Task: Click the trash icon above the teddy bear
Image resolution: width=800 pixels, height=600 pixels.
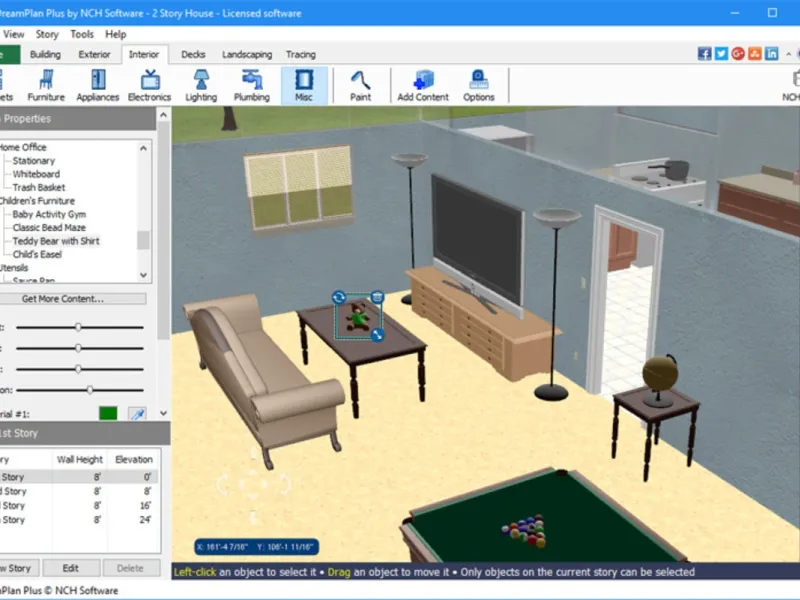Action: 377,297
